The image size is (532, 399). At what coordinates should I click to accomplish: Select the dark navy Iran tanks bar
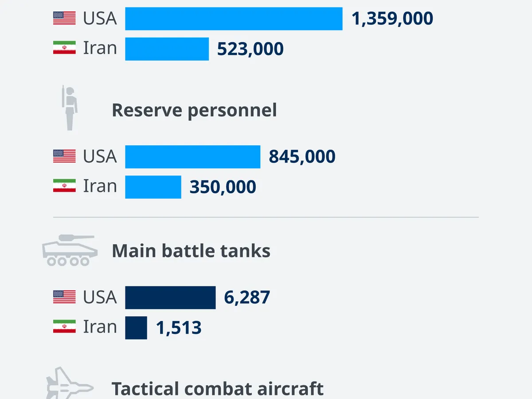tap(136, 328)
